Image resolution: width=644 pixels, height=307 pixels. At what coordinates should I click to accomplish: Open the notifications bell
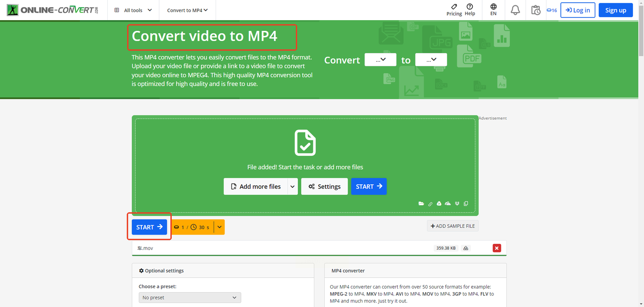tap(515, 10)
